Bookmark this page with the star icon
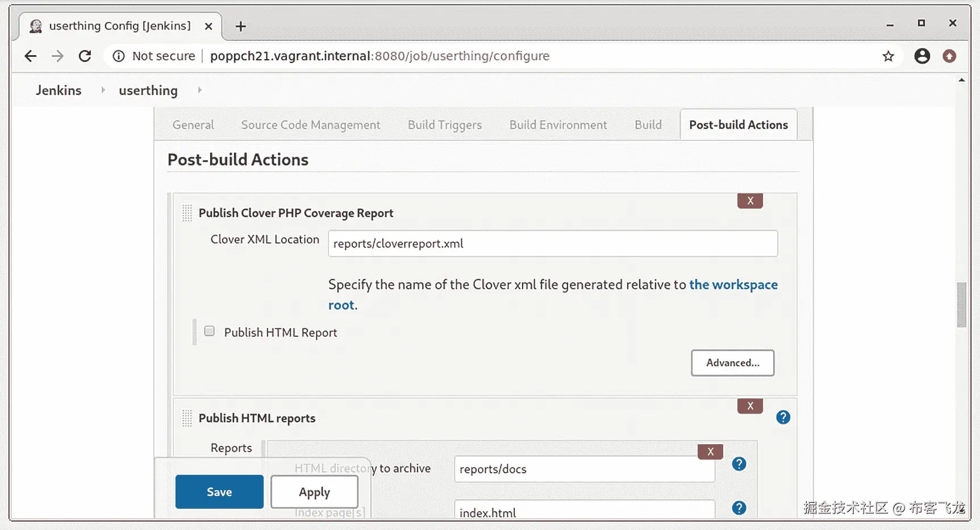Viewport: 980px width, 530px height. (x=888, y=56)
